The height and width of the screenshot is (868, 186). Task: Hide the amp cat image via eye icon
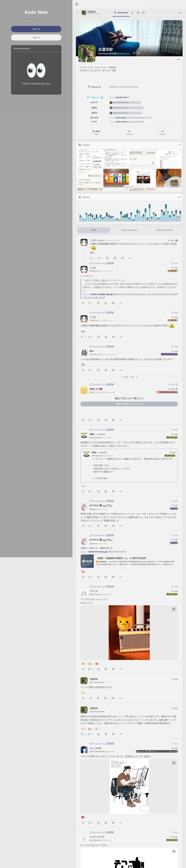(174, 609)
